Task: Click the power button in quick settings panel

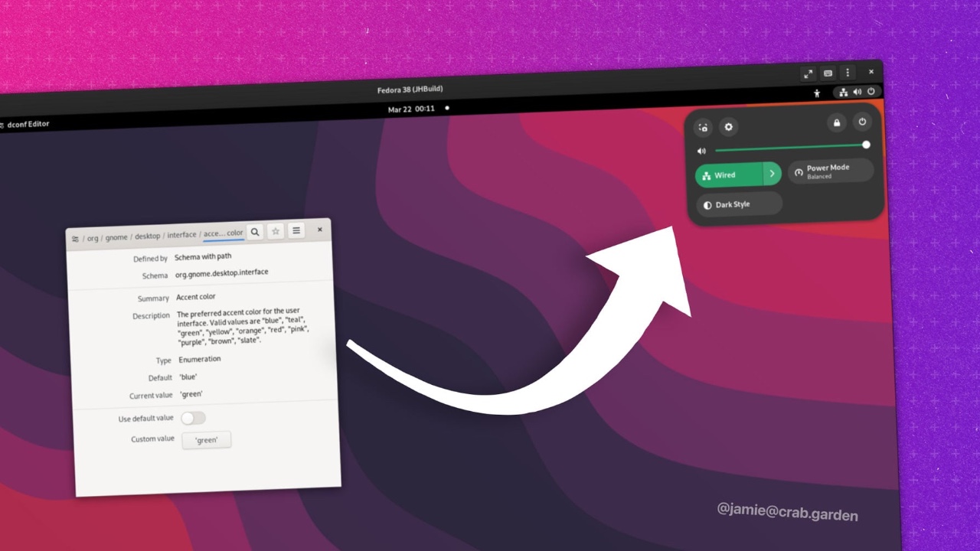Action: (x=862, y=122)
